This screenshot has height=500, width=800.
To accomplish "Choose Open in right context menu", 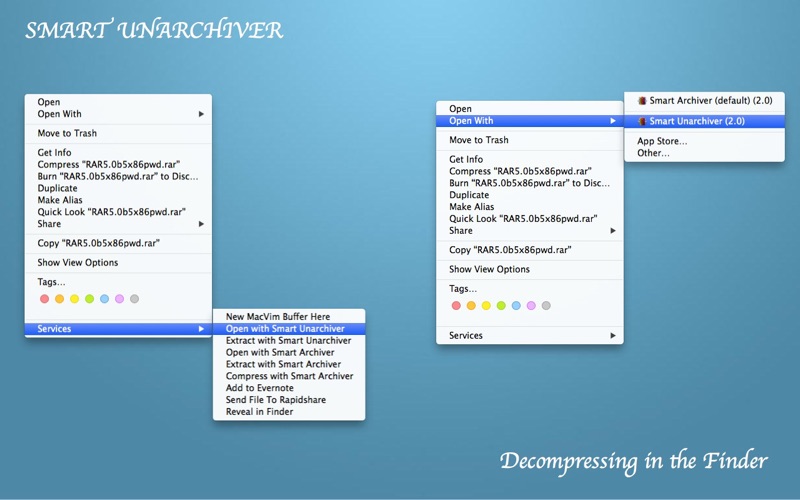I will coord(530,109).
